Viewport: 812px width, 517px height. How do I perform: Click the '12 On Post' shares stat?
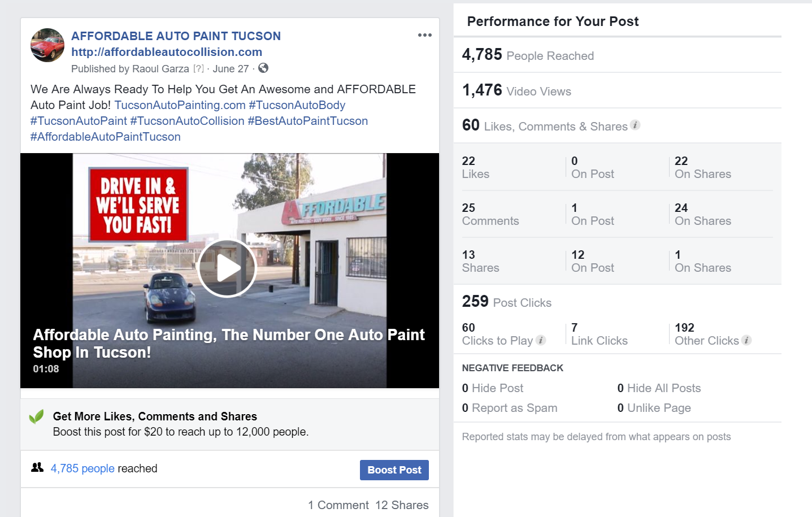[593, 261]
